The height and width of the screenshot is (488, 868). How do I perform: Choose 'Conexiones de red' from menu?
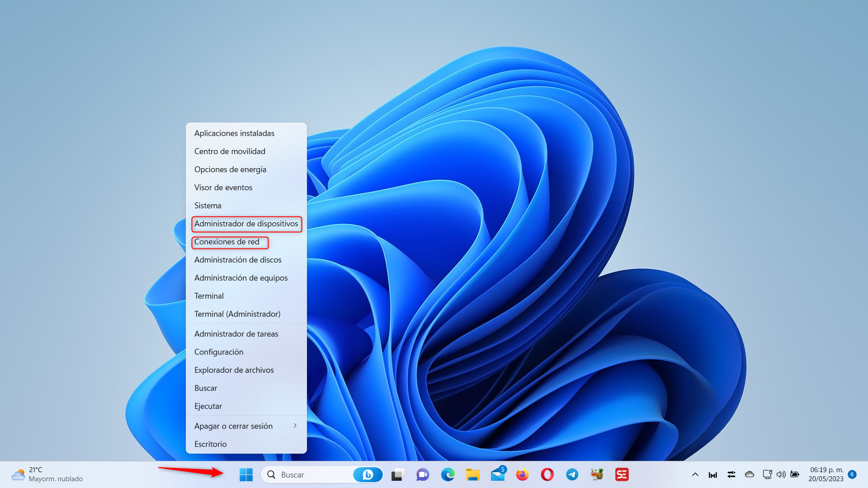coord(227,242)
